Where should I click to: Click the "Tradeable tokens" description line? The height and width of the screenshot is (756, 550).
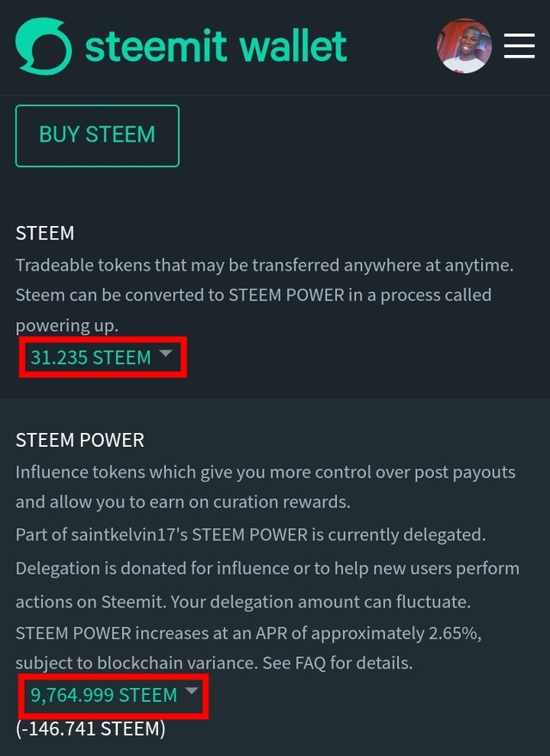coord(264,265)
